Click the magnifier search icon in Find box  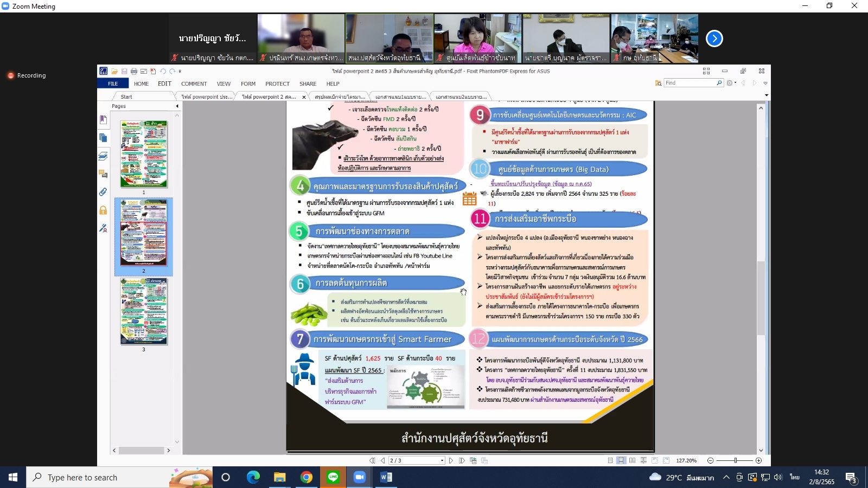point(719,83)
